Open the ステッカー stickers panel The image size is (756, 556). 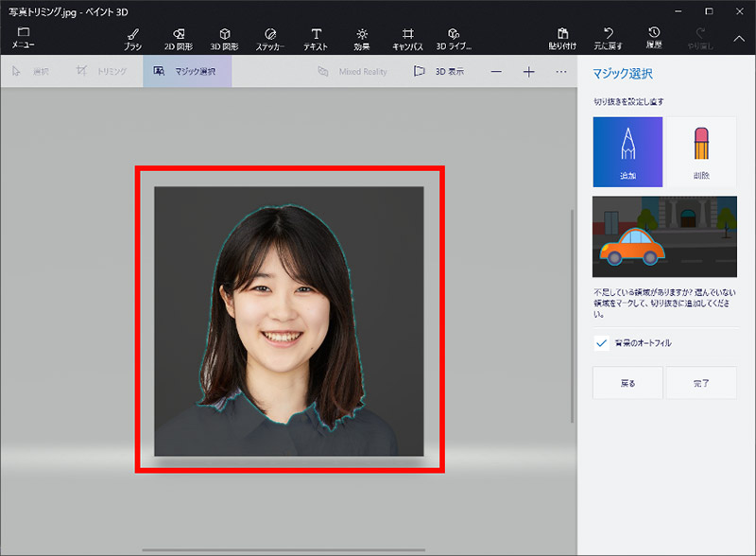tap(270, 38)
